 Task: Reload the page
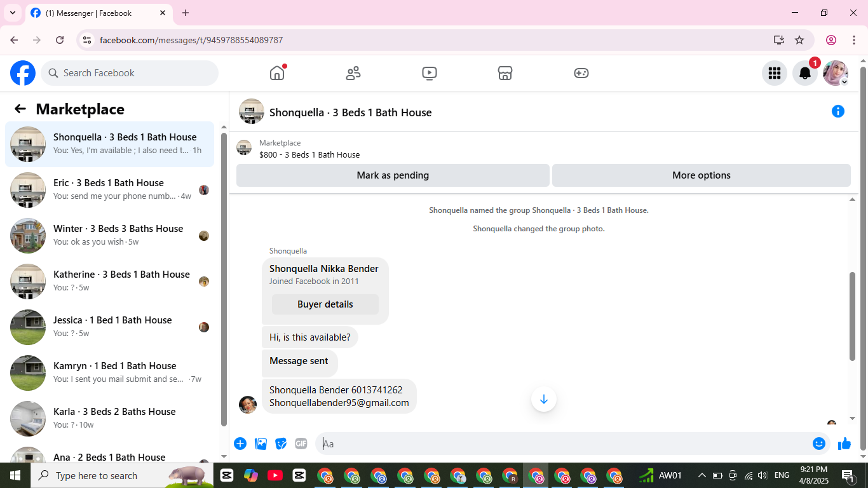(60, 40)
